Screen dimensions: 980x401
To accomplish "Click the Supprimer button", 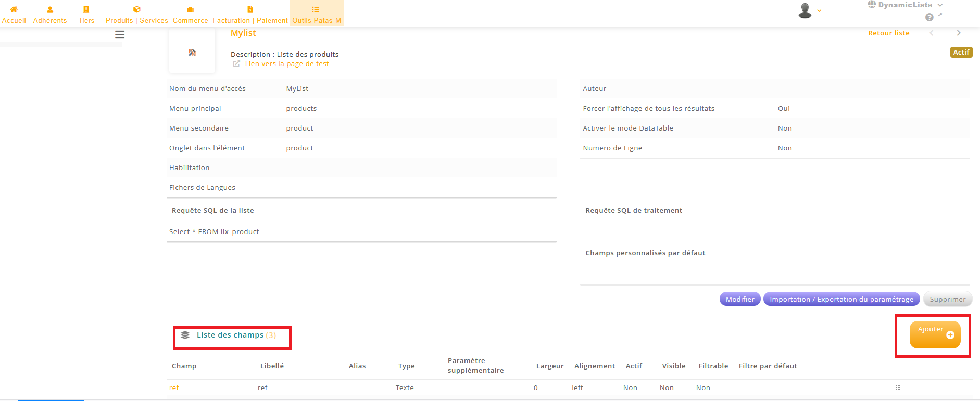I will 947,299.
